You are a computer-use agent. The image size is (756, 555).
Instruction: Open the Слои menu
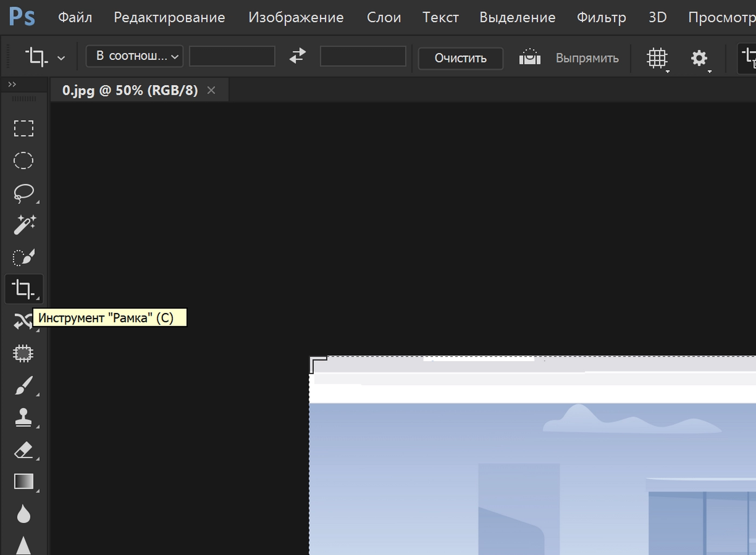[384, 17]
